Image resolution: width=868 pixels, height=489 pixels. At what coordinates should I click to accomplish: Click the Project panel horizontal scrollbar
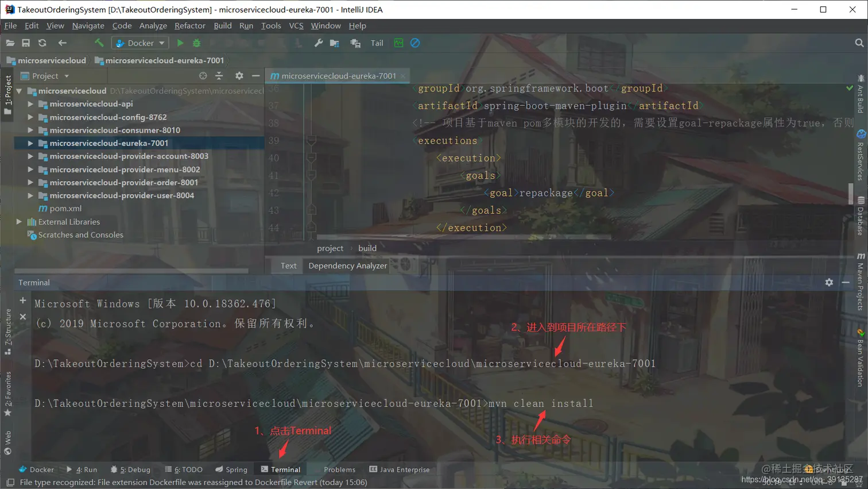click(131, 271)
